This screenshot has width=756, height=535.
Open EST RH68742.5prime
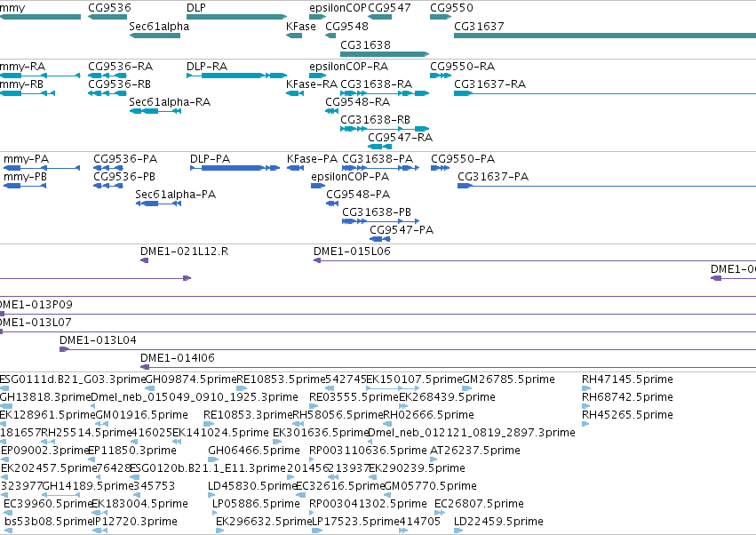(x=585, y=406)
